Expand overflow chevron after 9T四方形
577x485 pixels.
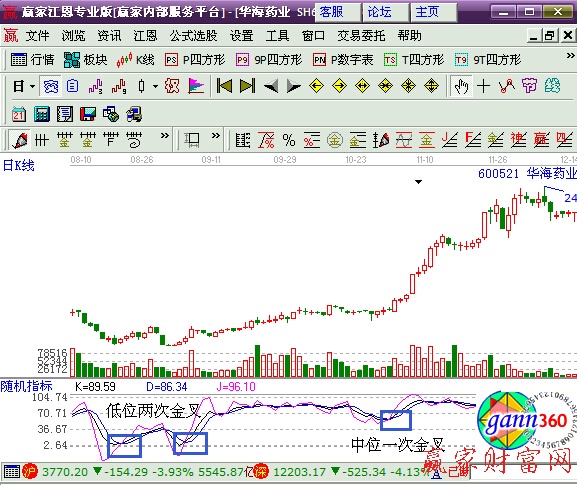(570, 56)
